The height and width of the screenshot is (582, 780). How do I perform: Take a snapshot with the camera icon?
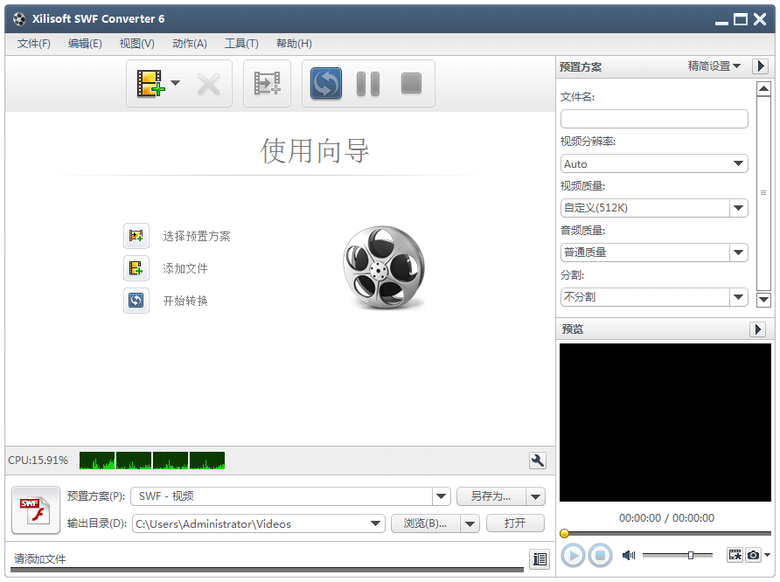tap(753, 555)
